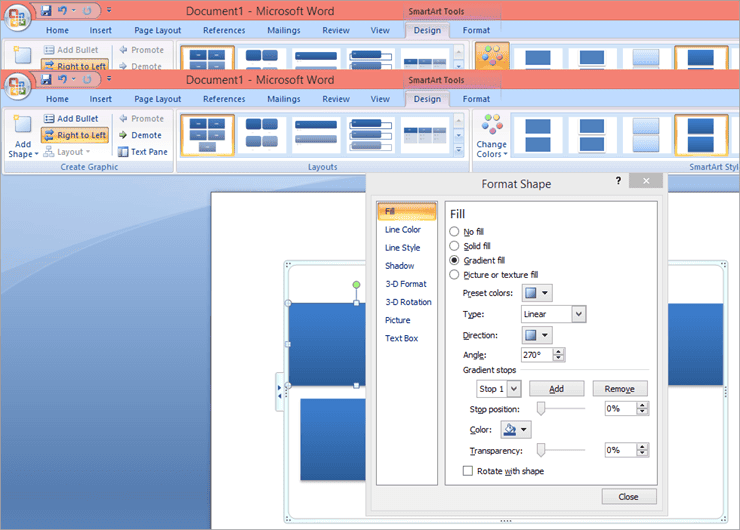The image size is (740, 530).
Task: Open the gradient stop Color picker
Action: tap(516, 429)
